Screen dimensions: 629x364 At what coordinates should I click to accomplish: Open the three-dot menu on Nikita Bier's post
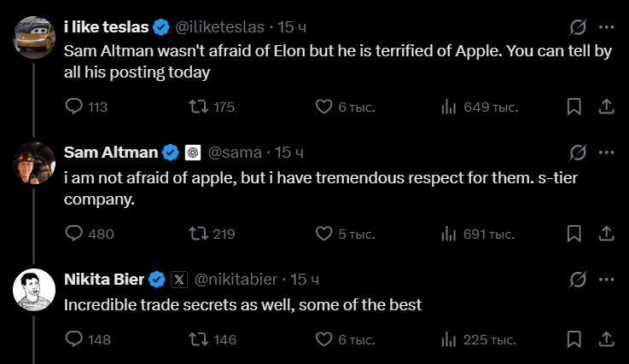(x=607, y=280)
